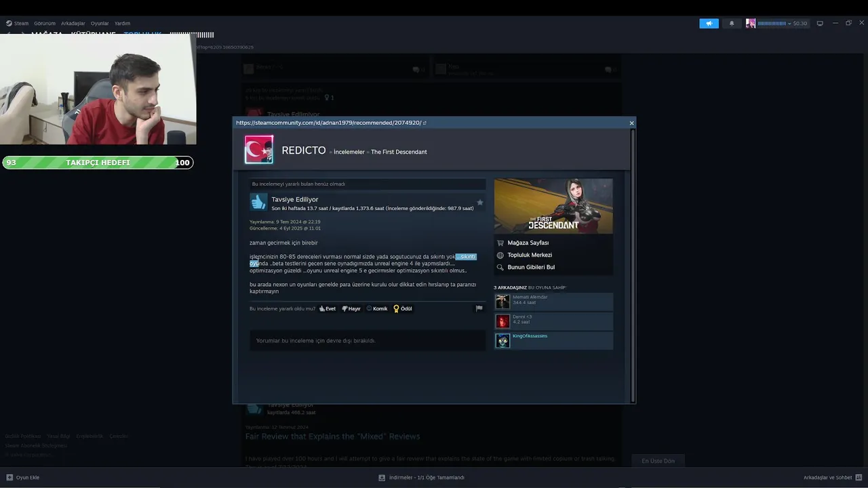
Task: Click the disabled comments notice box
Action: 368,341
